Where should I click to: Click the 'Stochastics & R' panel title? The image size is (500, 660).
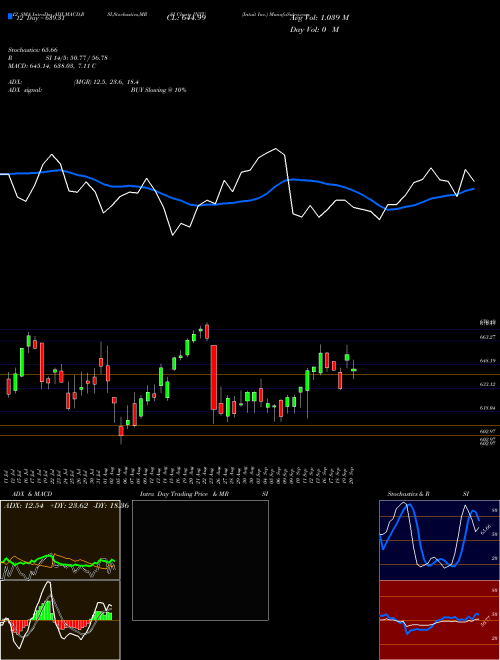409,494
